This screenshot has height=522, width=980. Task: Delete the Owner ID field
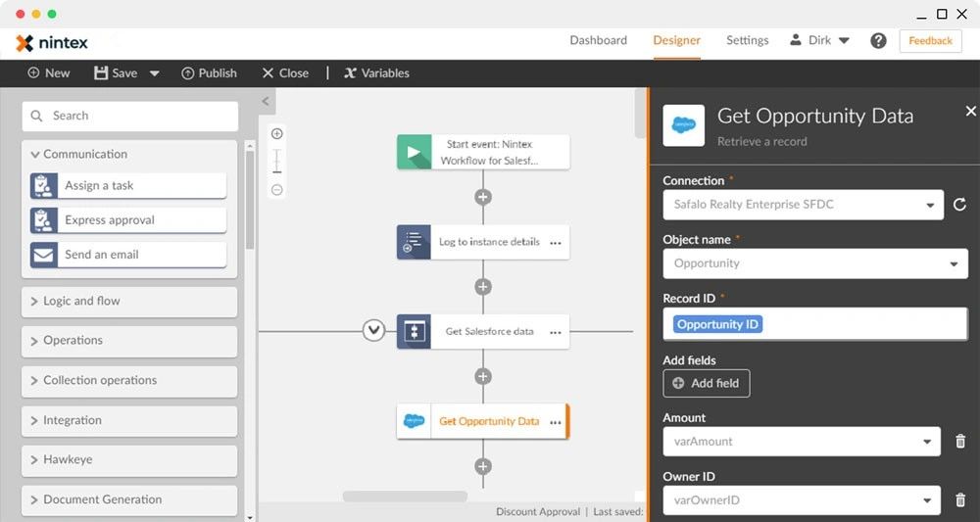pyautogui.click(x=960, y=500)
